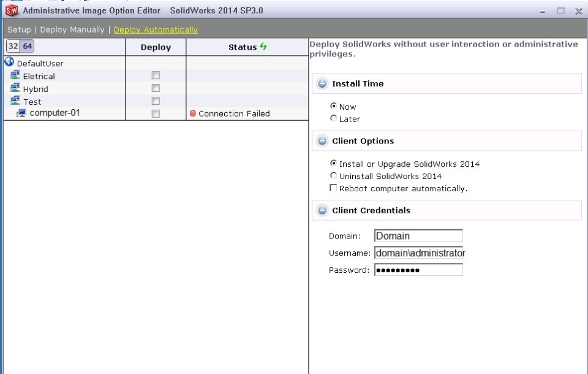Click the Status column header text
Screen dimensions: 588x374
[x=243, y=47]
